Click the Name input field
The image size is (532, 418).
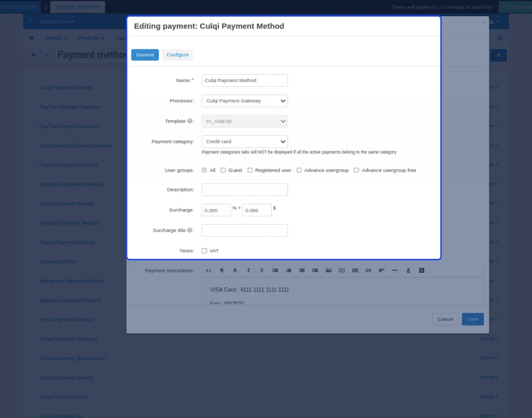coord(245,80)
